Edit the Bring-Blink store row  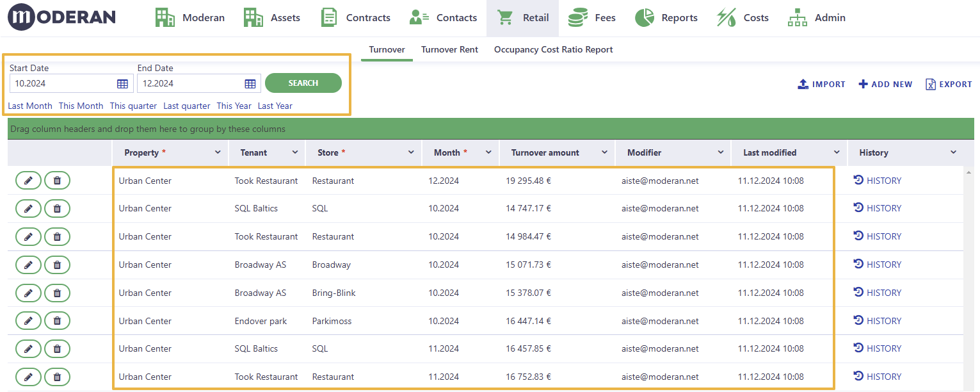point(28,293)
